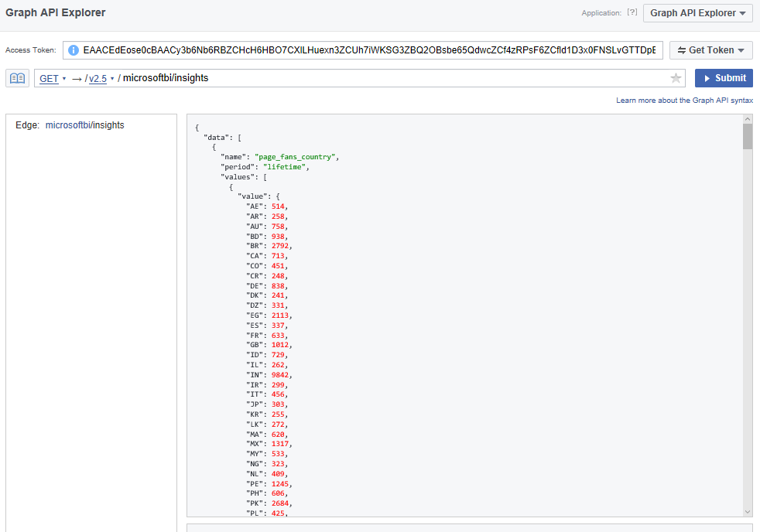Star the query as favorite
This screenshot has height=532, width=760.
(x=676, y=78)
